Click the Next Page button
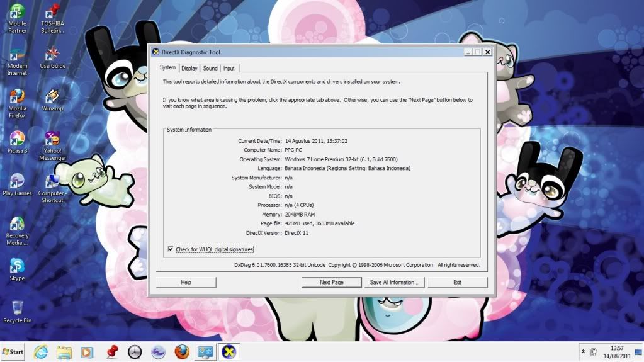Screen dimensions: 644x362 click(x=332, y=282)
